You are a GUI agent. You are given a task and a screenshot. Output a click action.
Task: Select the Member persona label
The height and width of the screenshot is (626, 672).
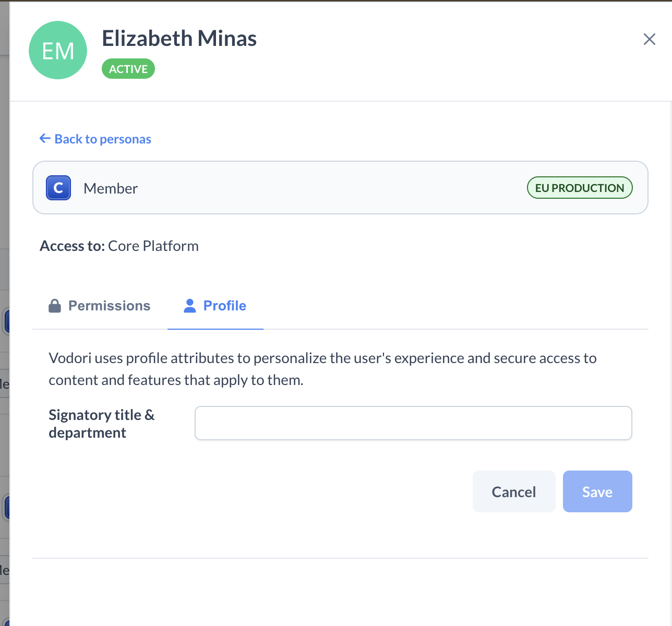pos(111,188)
